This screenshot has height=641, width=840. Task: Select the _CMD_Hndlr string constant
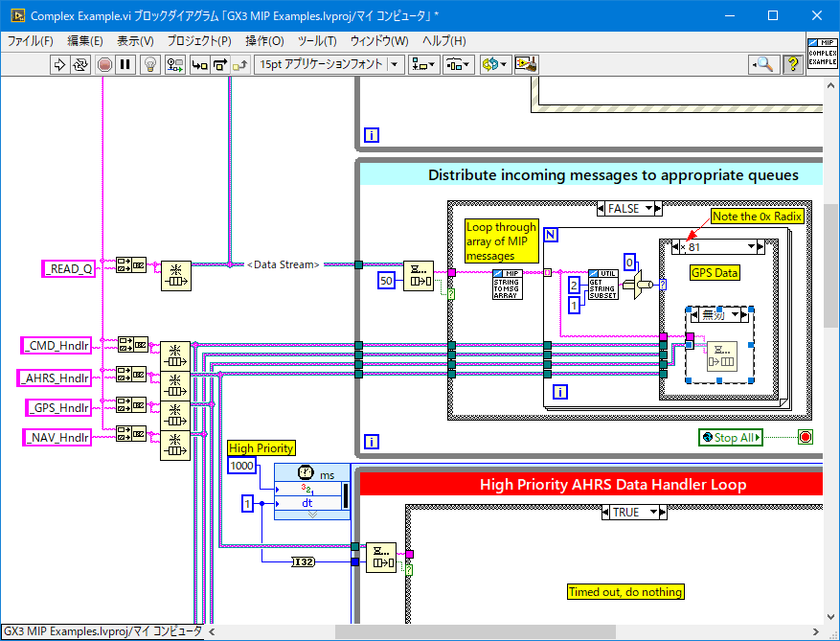click(57, 346)
